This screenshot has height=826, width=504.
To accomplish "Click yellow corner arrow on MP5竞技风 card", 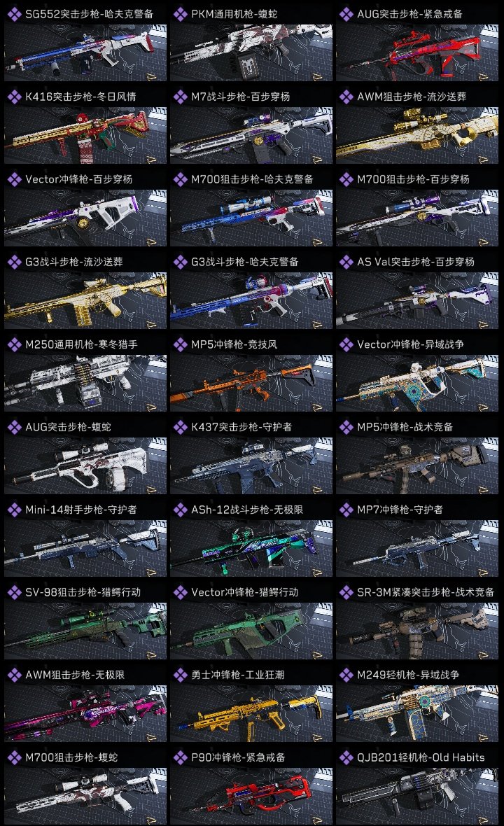I will tap(318, 407).
